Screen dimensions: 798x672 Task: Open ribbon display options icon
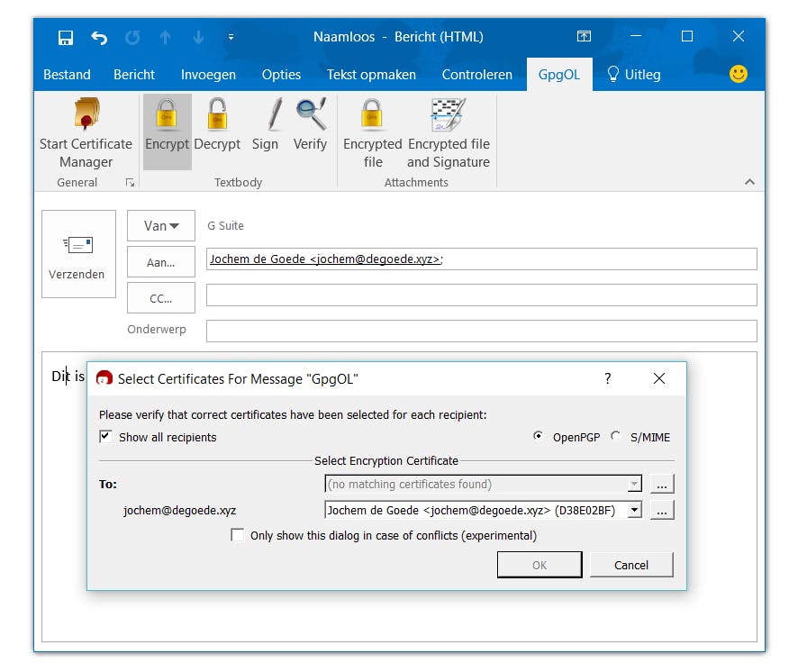[x=584, y=36]
